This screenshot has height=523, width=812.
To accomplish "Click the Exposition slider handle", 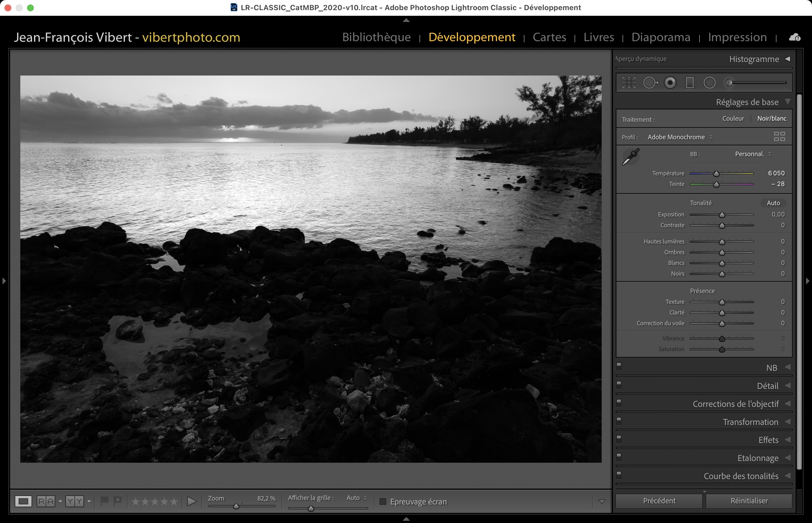I will 722,215.
